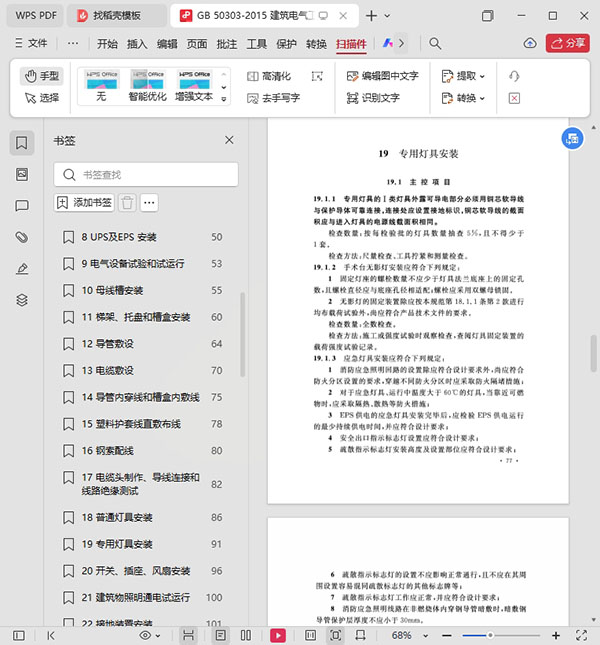Expand more ribbon tabs chevron
This screenshot has width=600, height=645.
(x=402, y=43)
